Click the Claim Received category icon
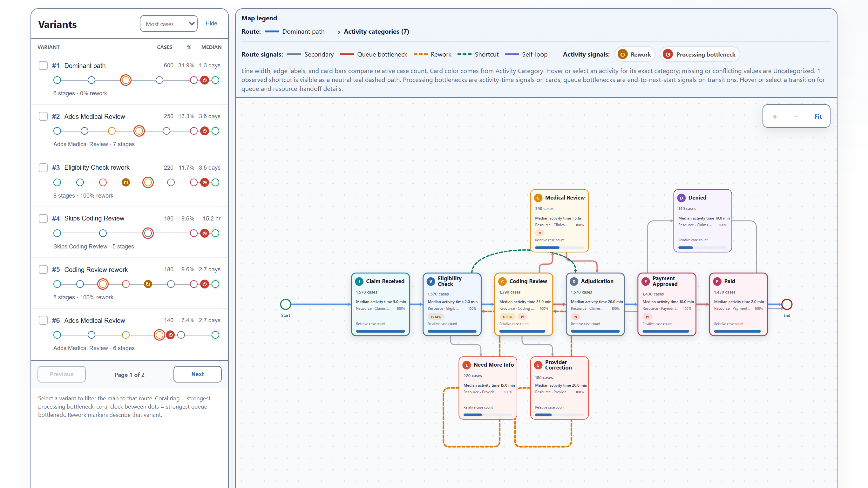Screen dimensions: 868x488 coord(359,281)
